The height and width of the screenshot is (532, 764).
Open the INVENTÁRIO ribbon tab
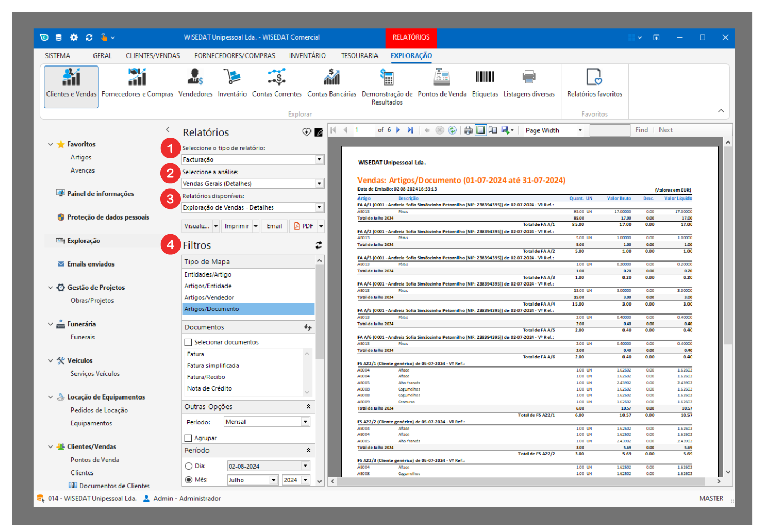(307, 56)
